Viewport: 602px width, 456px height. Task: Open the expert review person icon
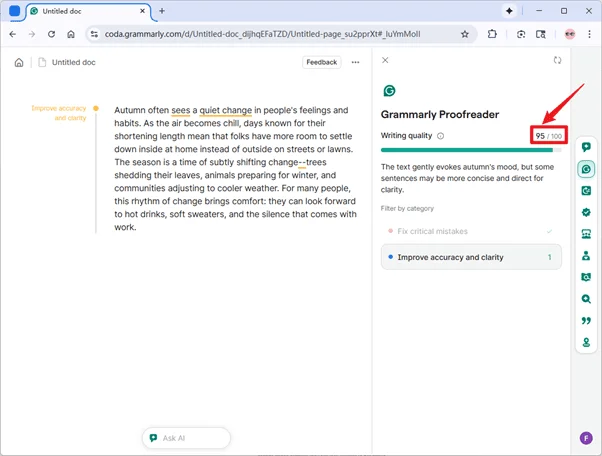coord(586,256)
